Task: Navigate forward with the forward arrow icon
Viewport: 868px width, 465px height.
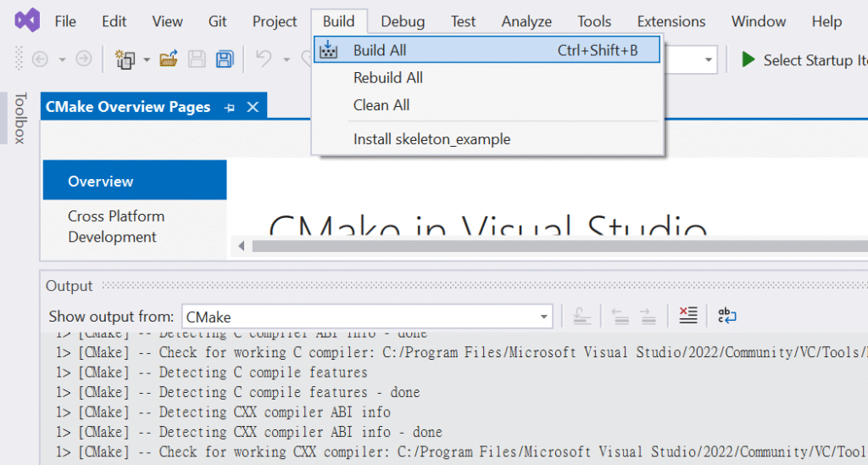Action: (84, 59)
